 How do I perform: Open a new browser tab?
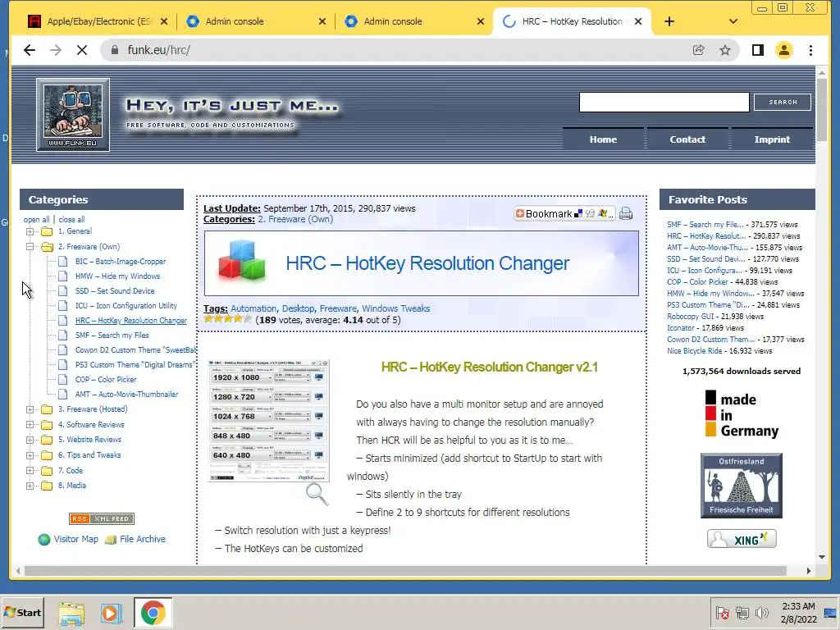669,21
